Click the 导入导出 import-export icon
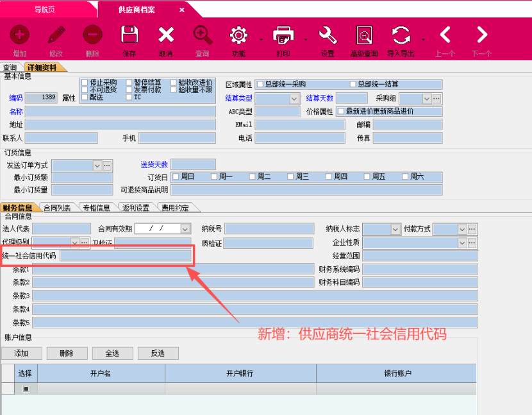The image size is (532, 415). pos(401,35)
